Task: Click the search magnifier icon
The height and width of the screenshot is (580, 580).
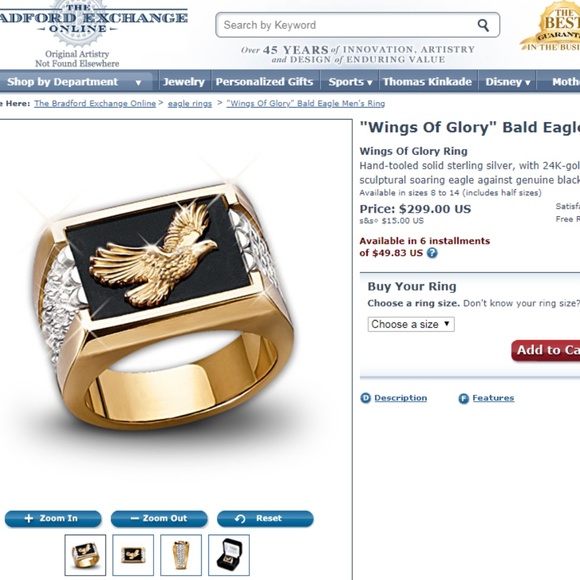Action: [x=483, y=25]
